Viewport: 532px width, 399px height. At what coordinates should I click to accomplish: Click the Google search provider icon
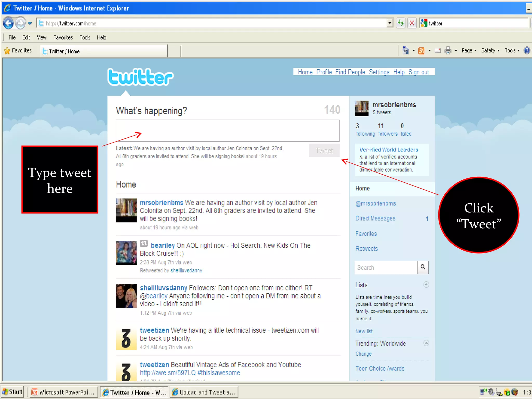coord(424,23)
